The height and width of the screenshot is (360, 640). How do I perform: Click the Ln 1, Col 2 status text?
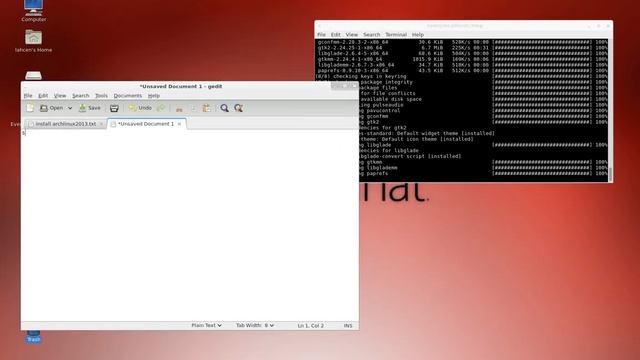point(311,326)
